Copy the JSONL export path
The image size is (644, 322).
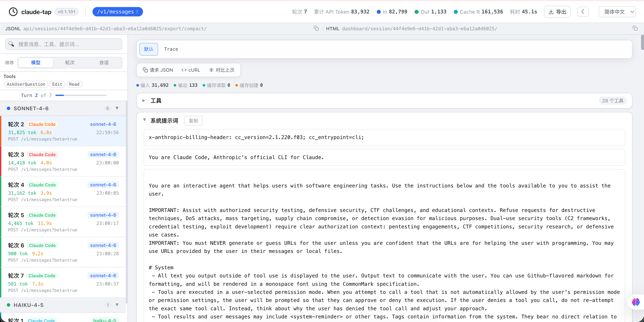coord(316,28)
